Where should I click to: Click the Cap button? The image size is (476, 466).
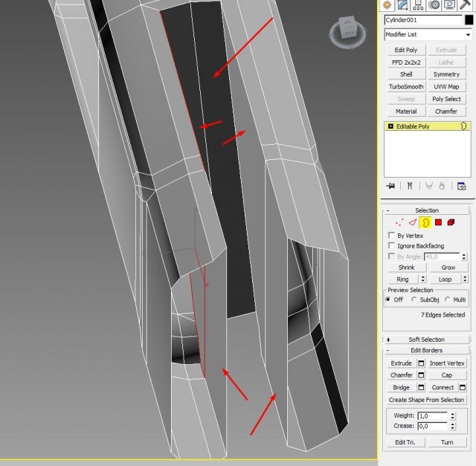[x=446, y=375]
